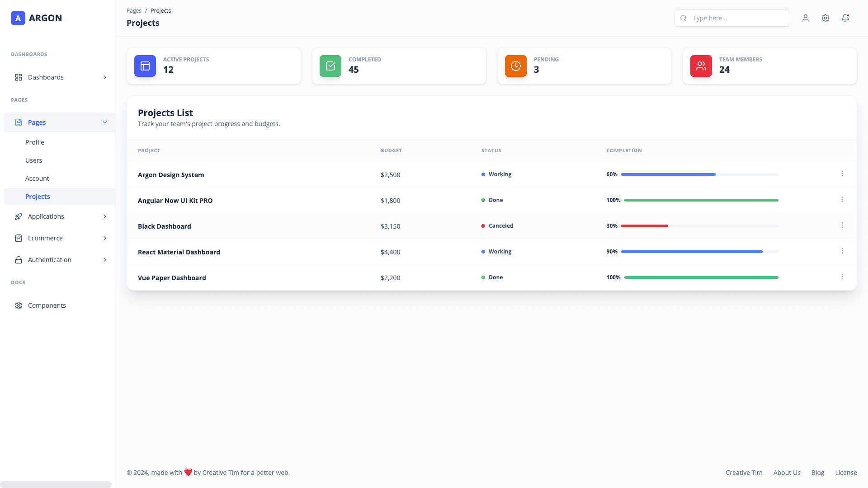
Task: Click inside the search input field
Action: click(737, 18)
